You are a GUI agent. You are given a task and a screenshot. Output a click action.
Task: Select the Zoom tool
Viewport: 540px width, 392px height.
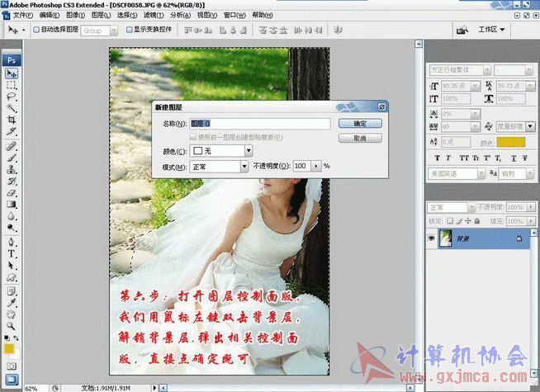12,326
